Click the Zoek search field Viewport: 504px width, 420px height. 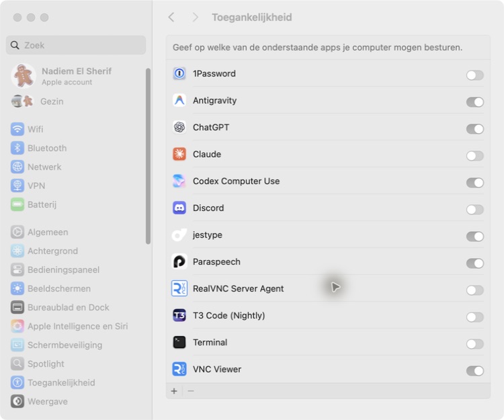[x=76, y=45]
